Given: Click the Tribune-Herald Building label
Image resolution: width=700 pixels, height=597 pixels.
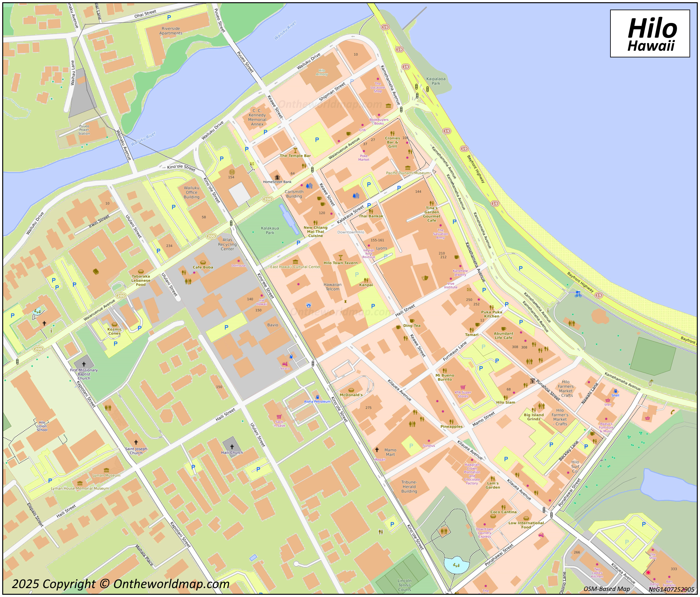Looking at the screenshot, I should coord(409,486).
